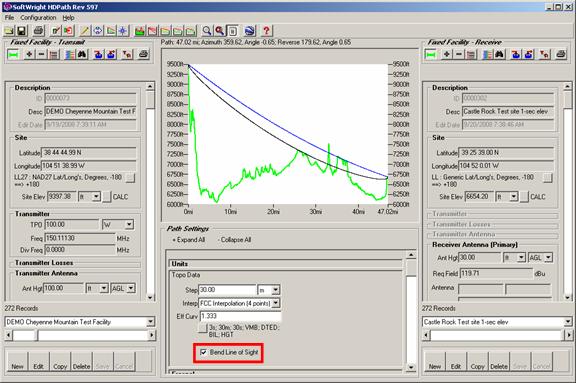Image resolution: width=576 pixels, height=383 pixels.
Task: Click the red question mark Help icon
Action: point(266,31)
